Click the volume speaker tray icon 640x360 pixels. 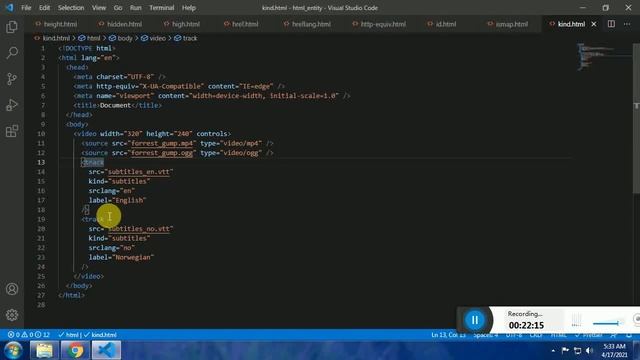click(589, 351)
